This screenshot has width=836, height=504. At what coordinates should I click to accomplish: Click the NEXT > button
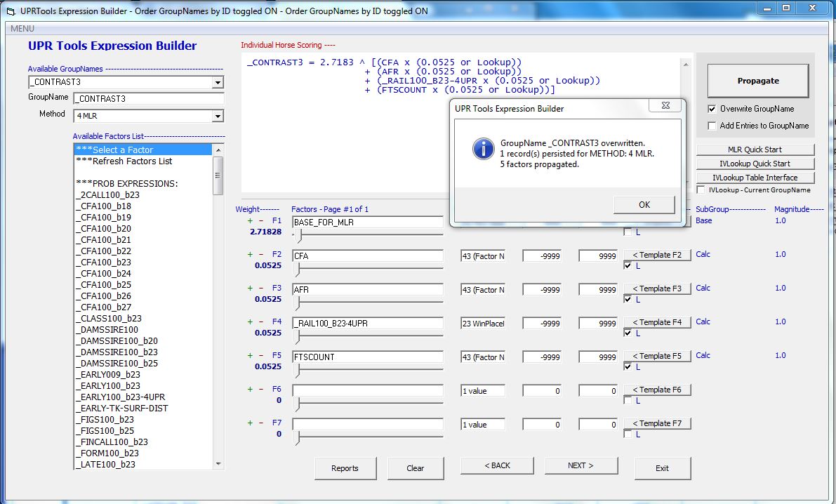[580, 465]
